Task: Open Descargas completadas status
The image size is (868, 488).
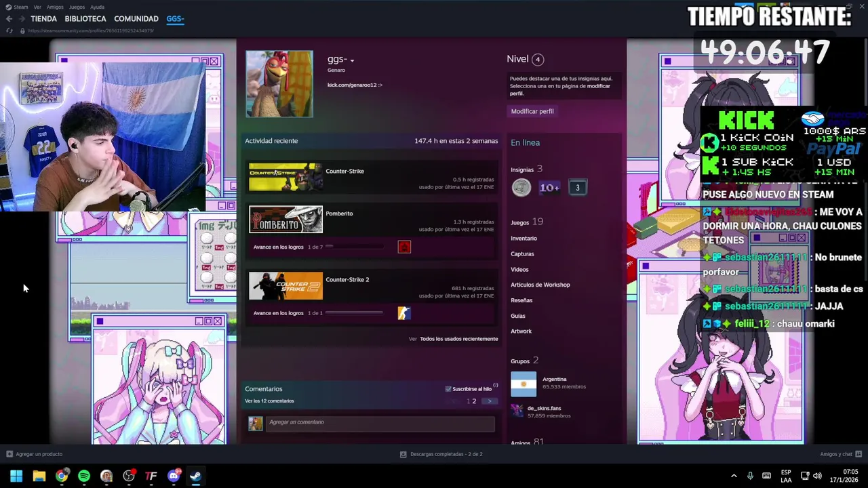Action: click(441, 454)
